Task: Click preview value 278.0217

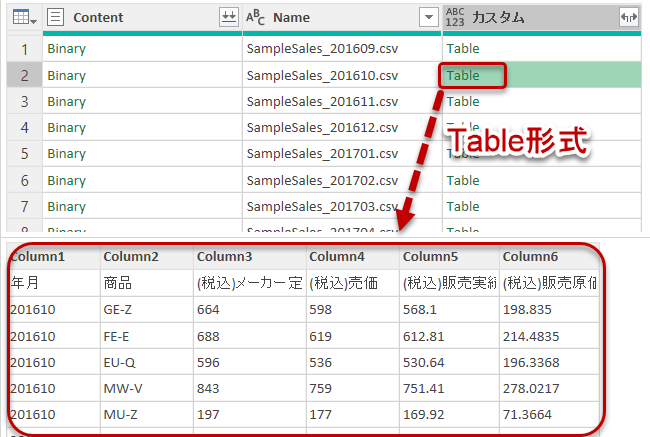Action: coord(549,388)
